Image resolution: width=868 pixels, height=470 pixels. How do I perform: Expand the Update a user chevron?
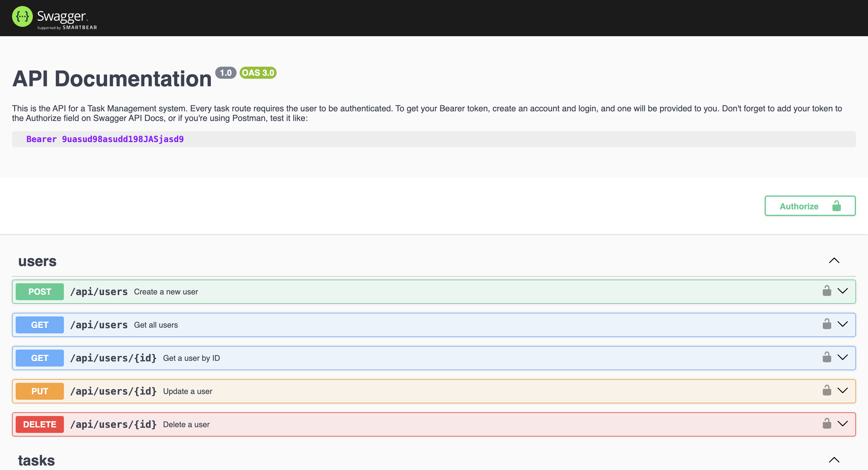(x=842, y=390)
